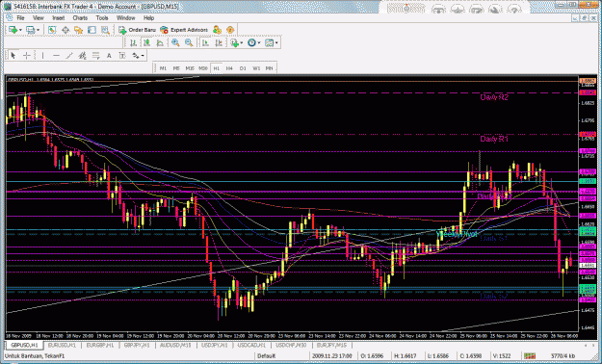Draw a vertical line tool
This screenshot has width=602, height=364.
pos(42,56)
